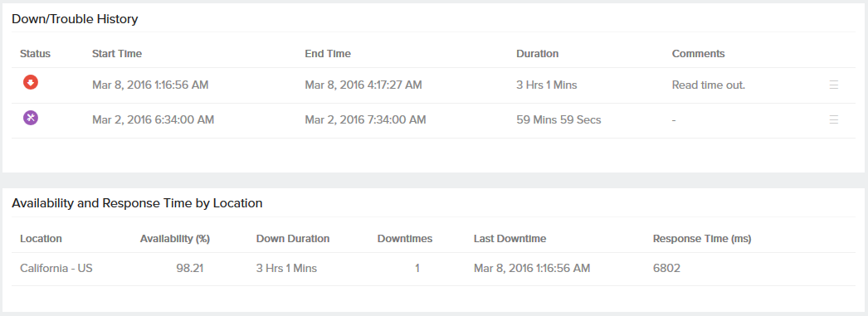Click the Downtimes column header
The image size is (868, 316).
[405, 239]
